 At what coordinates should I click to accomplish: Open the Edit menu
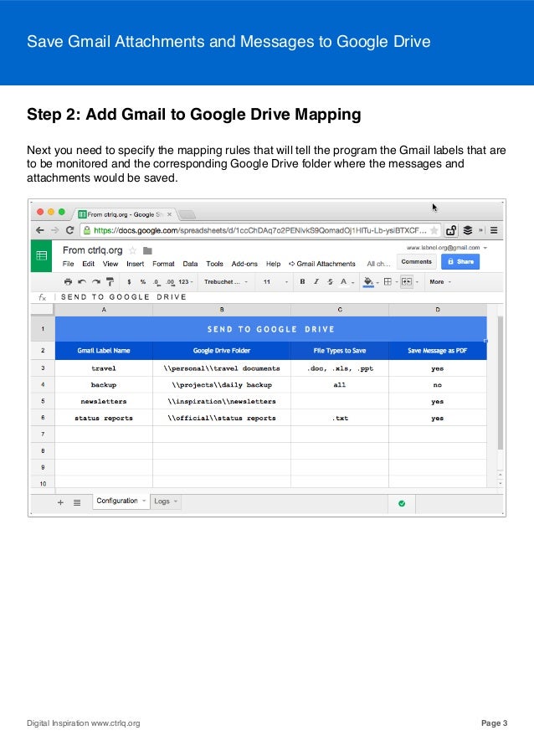(88, 264)
